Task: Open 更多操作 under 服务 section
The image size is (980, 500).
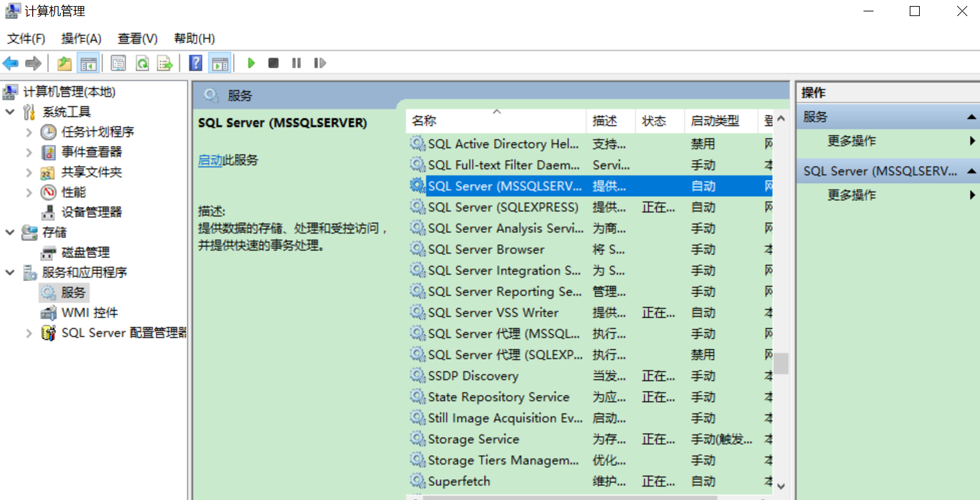Action: pyautogui.click(x=851, y=141)
